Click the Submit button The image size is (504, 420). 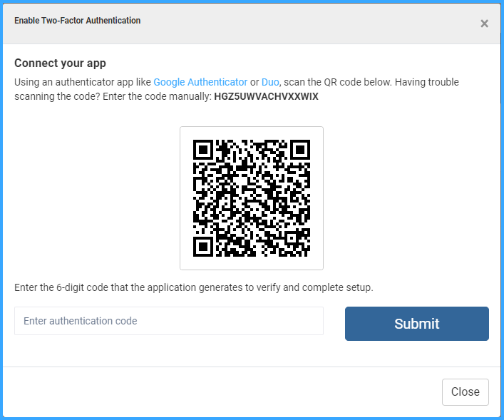click(416, 324)
